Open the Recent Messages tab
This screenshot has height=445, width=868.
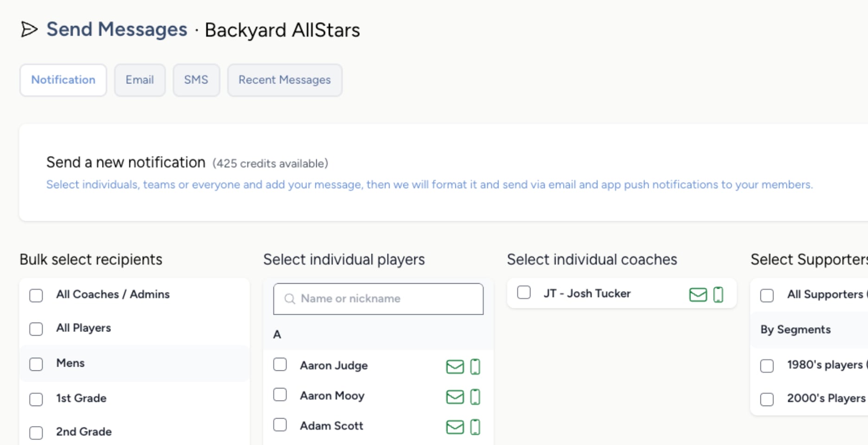tap(285, 80)
